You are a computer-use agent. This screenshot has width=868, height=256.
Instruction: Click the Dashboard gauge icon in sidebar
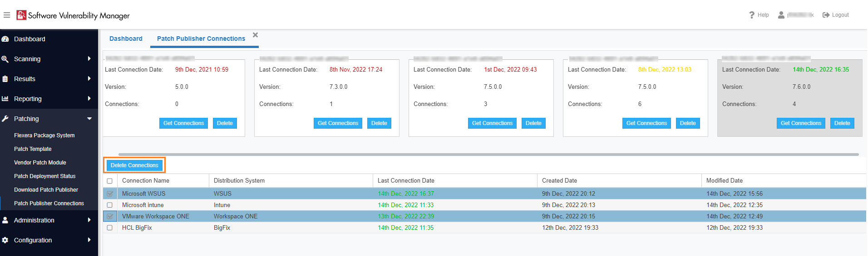click(x=5, y=39)
